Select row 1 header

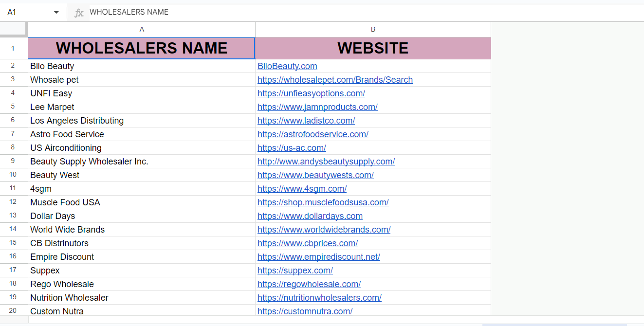(x=14, y=48)
